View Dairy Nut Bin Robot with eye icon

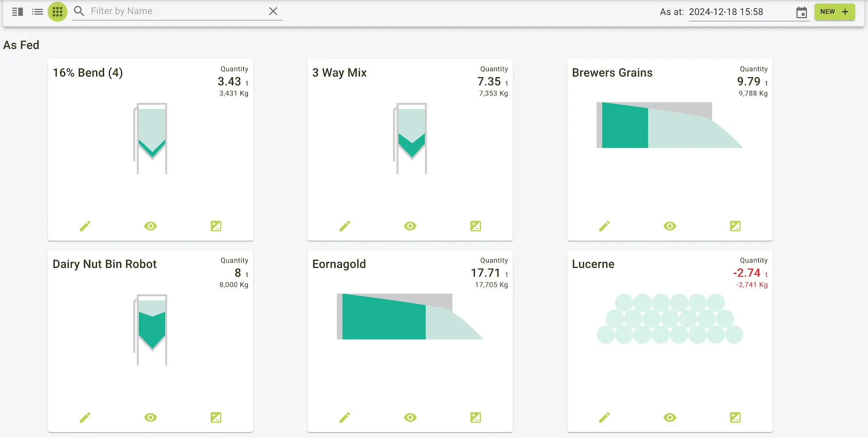151,418
